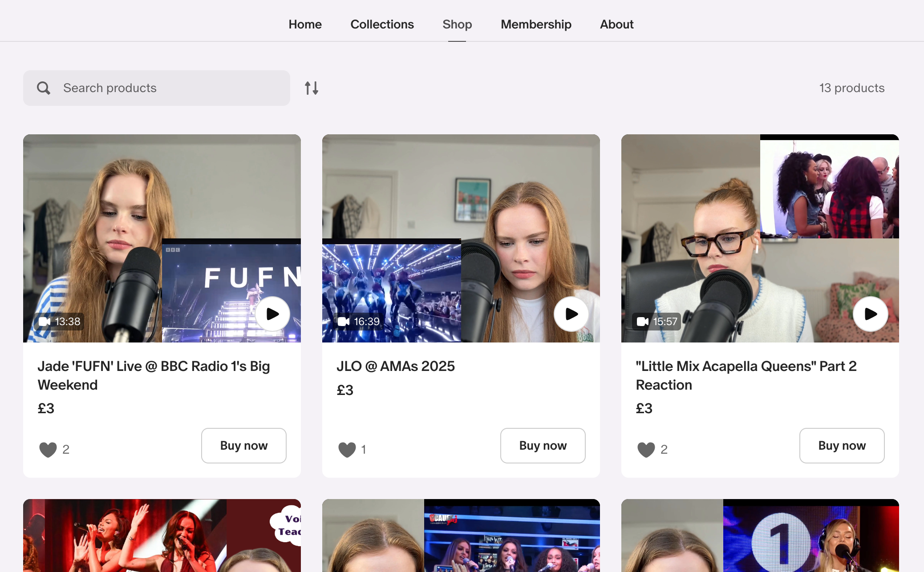Screen dimensions: 924x572
Task: Click the £3 price under Little Mix reaction
Action: click(x=644, y=408)
